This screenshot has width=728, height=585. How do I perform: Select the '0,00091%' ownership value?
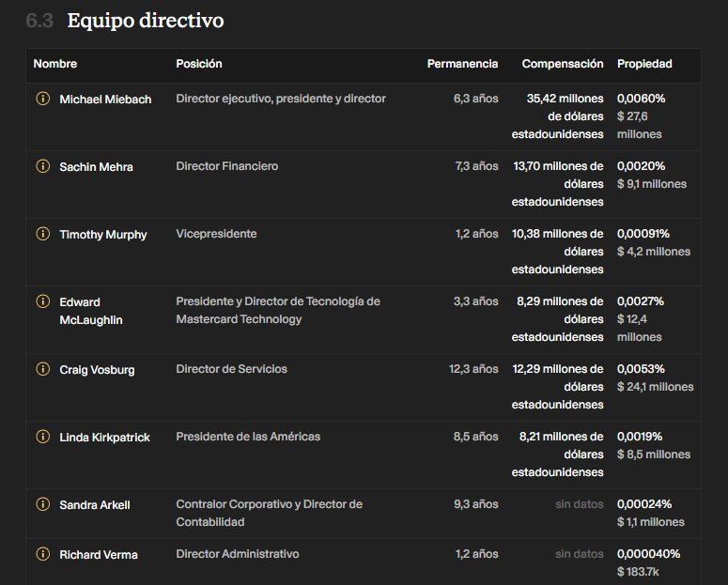(643, 234)
